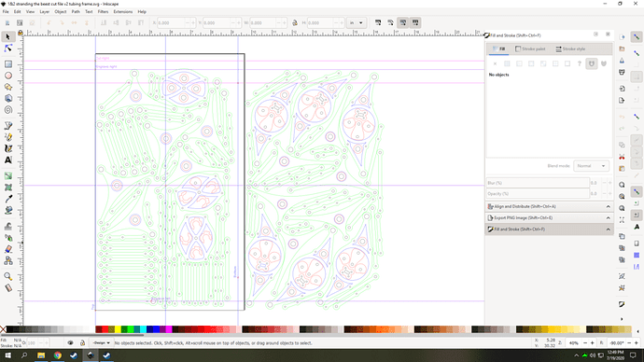Image resolution: width=644 pixels, height=362 pixels.
Task: Select the color Dropper tool
Action: (7, 199)
